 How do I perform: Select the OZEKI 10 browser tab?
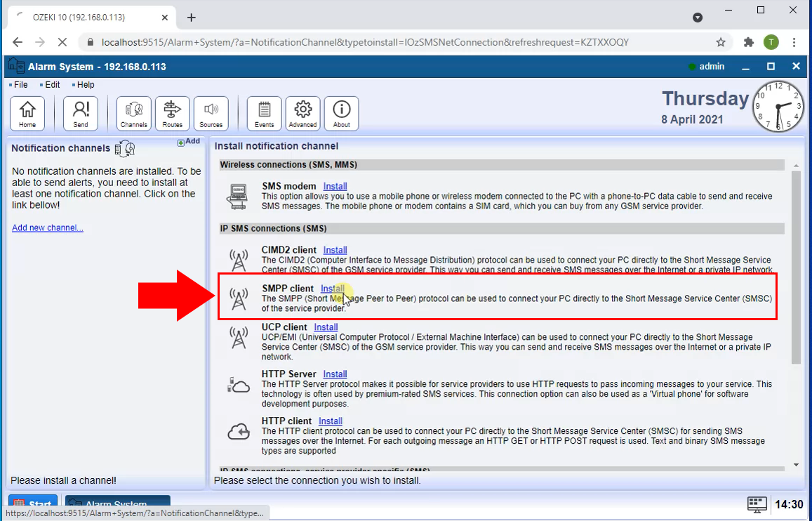point(92,18)
